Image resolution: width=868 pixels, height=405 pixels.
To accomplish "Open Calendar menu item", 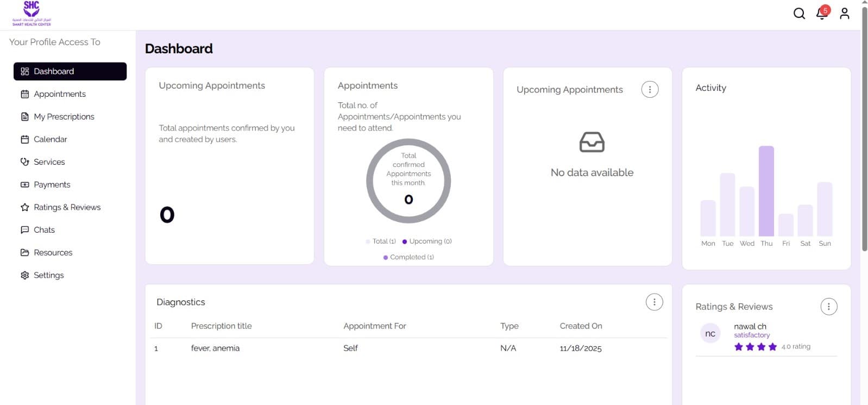I will pos(70,139).
